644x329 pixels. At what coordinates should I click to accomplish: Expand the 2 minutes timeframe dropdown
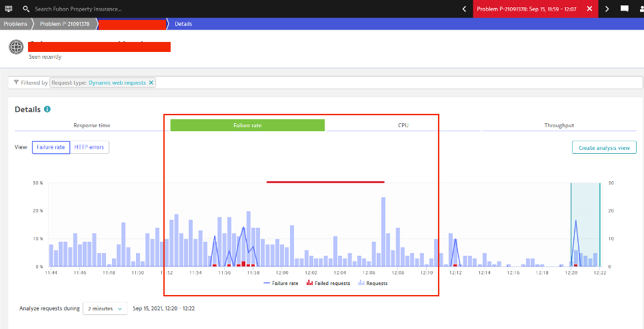tap(105, 308)
